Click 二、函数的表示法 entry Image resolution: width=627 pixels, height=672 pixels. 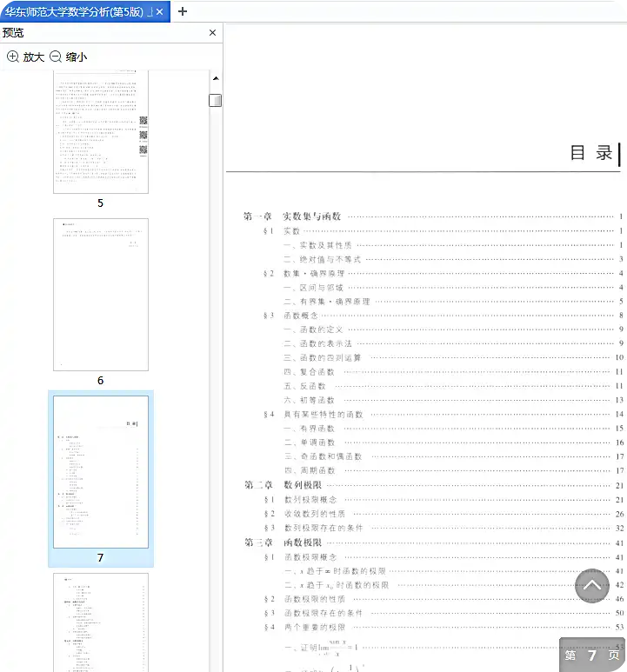click(453, 343)
